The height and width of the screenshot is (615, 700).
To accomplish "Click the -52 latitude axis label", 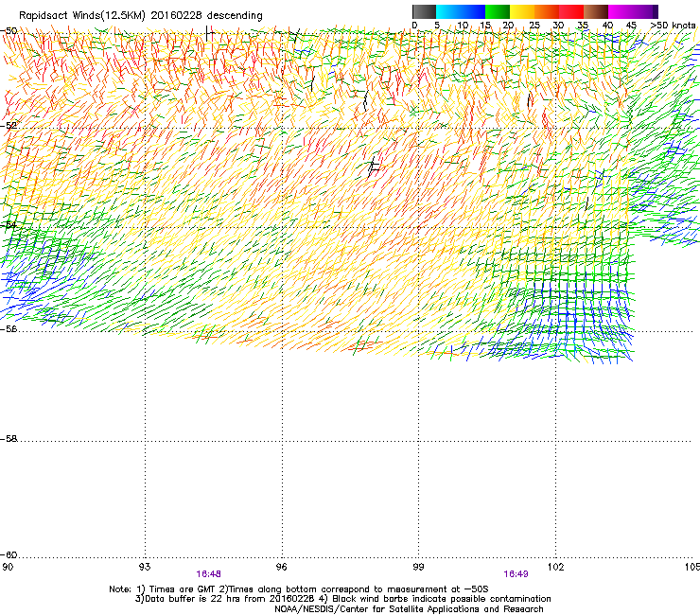I will tap(9, 126).
